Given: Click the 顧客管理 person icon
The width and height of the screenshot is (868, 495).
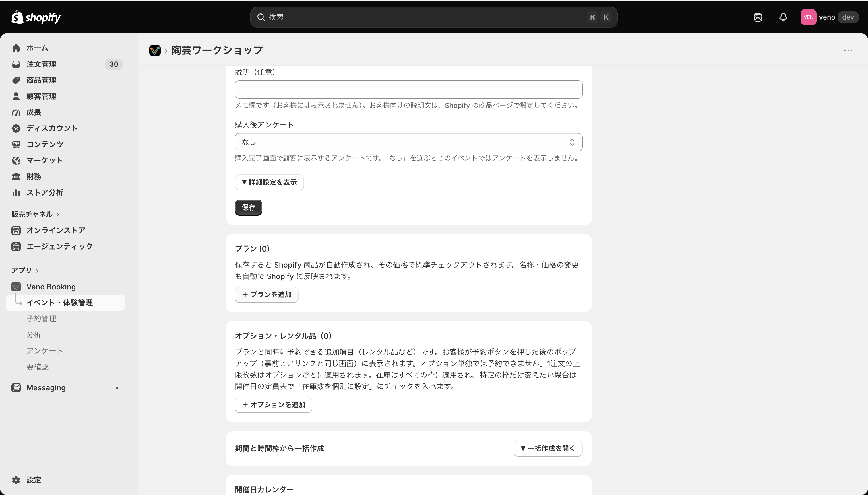Looking at the screenshot, I should [16, 96].
